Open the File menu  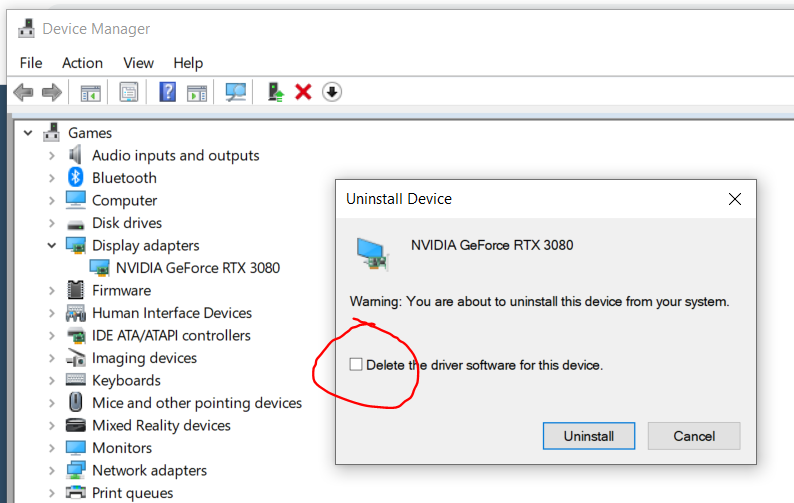click(31, 63)
